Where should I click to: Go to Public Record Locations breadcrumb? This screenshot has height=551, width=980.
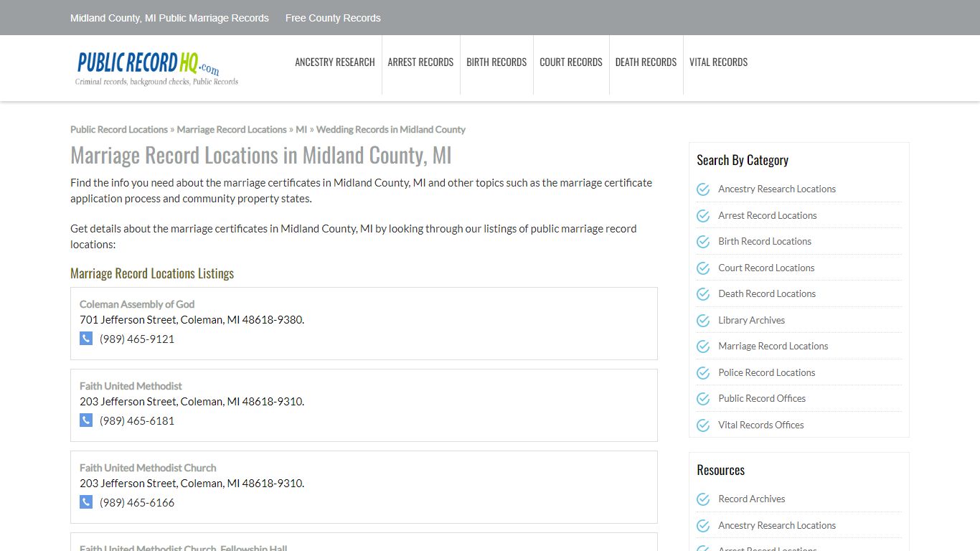tap(119, 130)
